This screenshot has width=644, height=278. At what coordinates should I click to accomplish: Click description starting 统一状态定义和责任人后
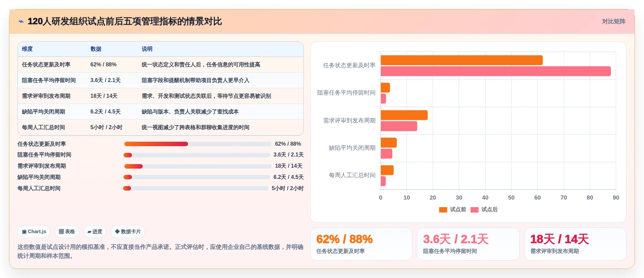click(201, 65)
